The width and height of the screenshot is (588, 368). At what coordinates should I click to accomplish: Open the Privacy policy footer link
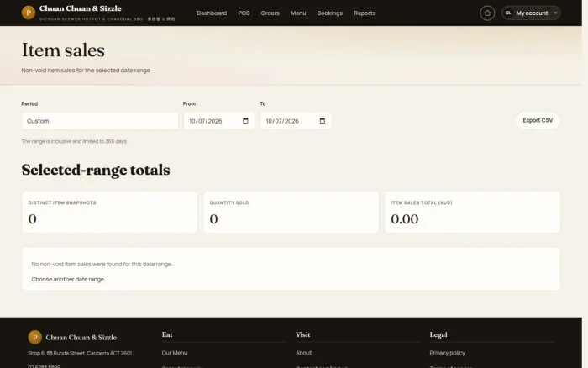pyautogui.click(x=448, y=353)
